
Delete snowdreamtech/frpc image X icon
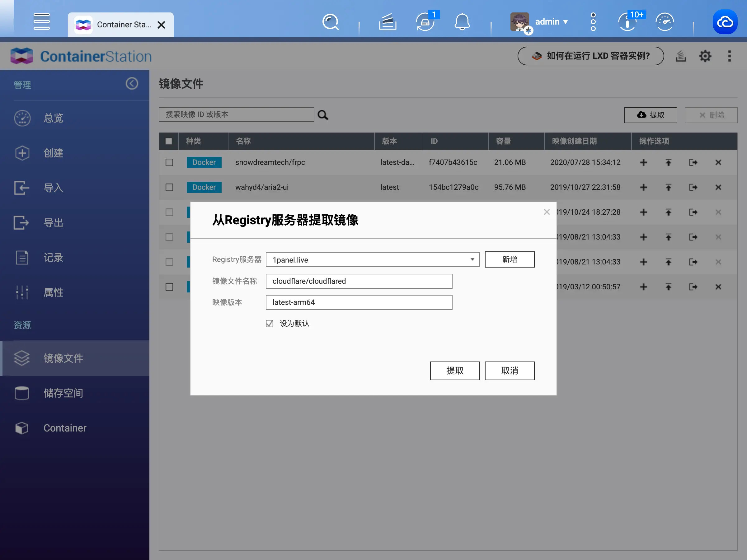click(x=718, y=162)
